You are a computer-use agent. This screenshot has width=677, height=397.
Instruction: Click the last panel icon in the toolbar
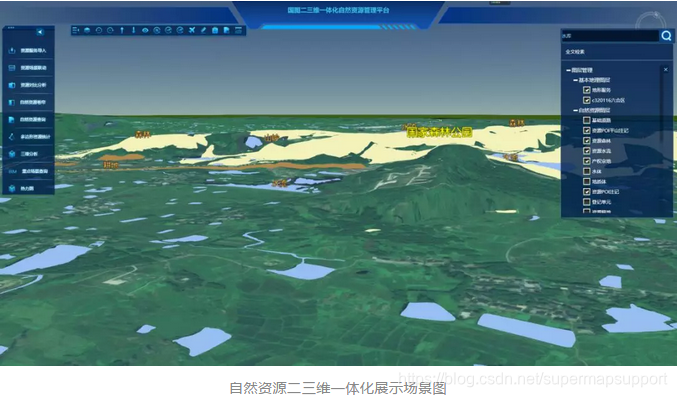[x=238, y=30]
